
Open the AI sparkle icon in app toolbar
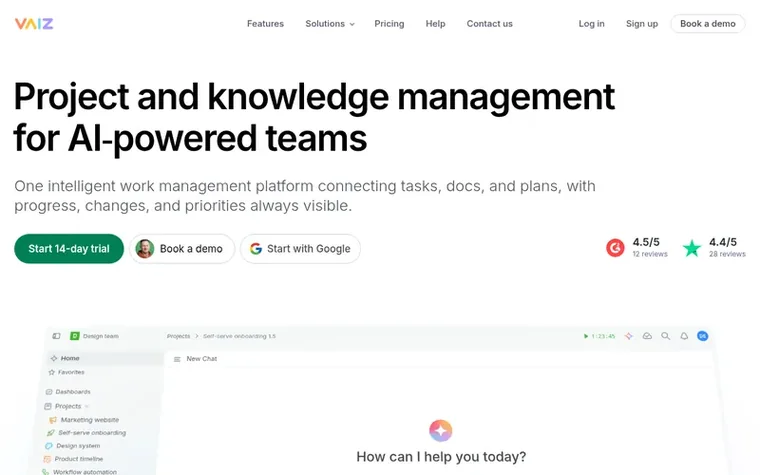629,336
